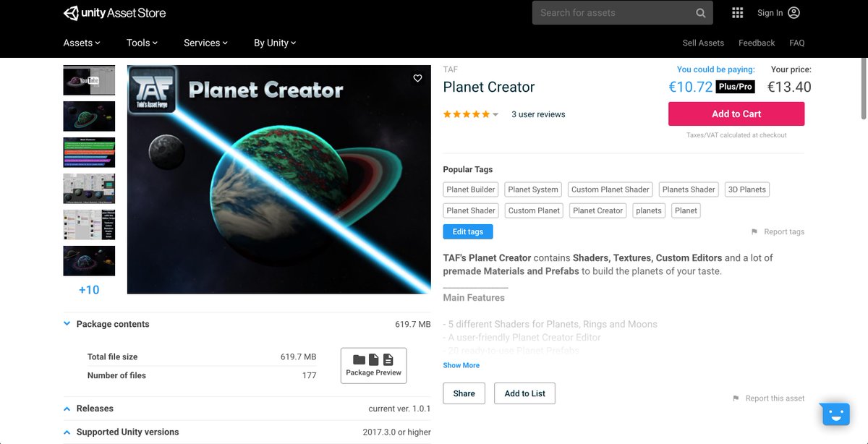Select the Custom Planet Shader tag
The width and height of the screenshot is (868, 444).
tap(610, 189)
